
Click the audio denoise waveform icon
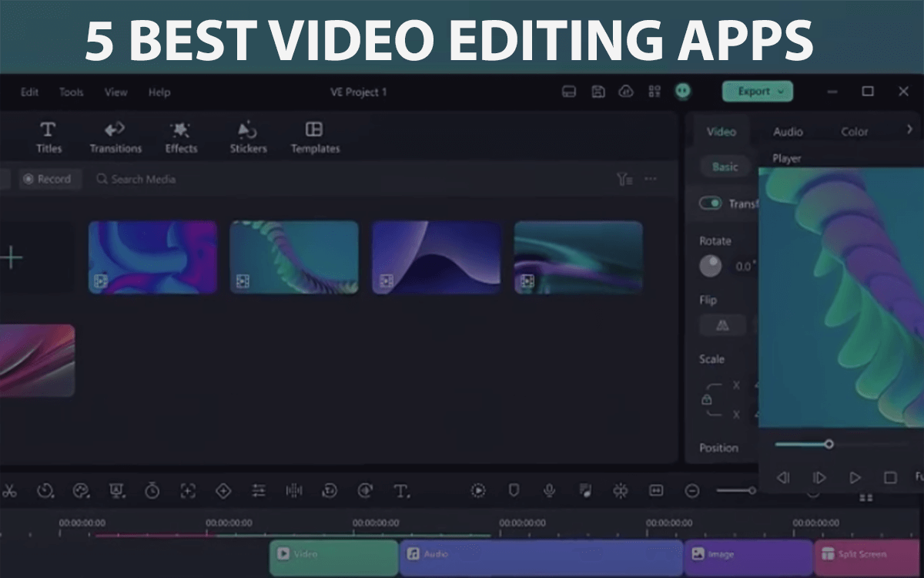(295, 491)
